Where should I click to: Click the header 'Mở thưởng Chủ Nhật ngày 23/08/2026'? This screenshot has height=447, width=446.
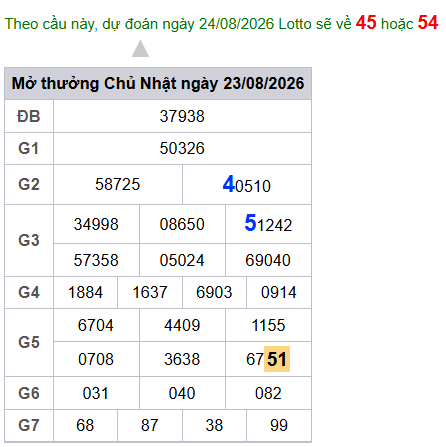tap(158, 83)
